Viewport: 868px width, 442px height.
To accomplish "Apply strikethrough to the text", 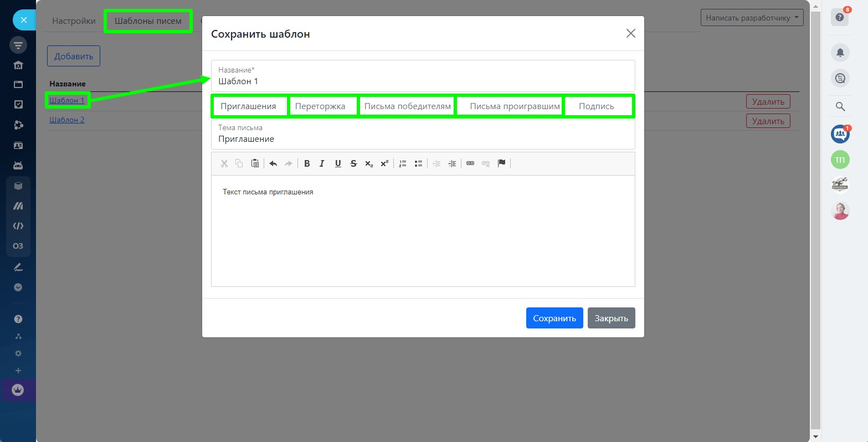I will pyautogui.click(x=353, y=163).
